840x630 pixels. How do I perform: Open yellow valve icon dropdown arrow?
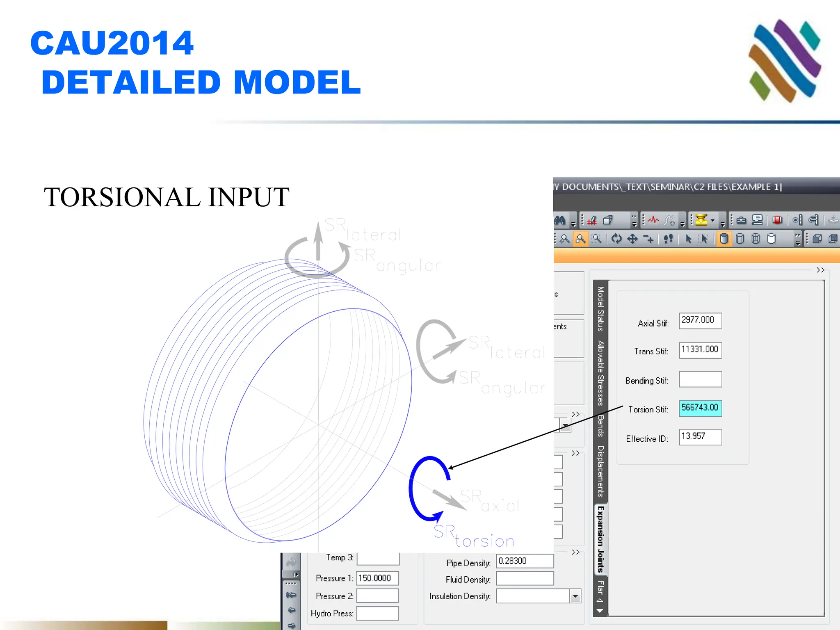(712, 220)
